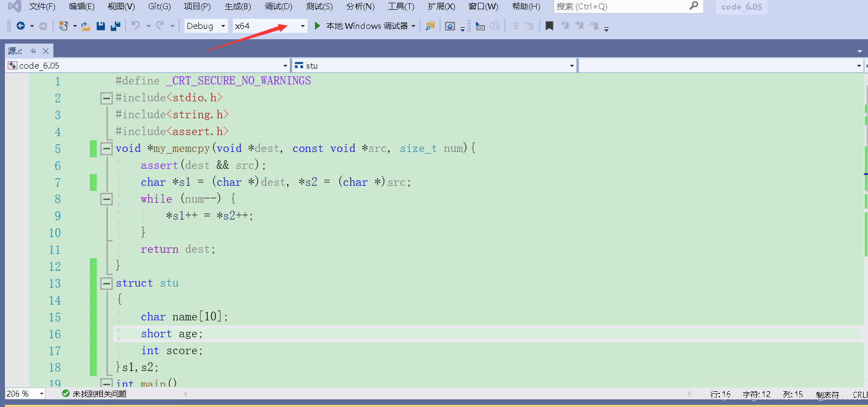This screenshot has height=407, width=868.
Task: Click the Visual Studio logo icon
Action: click(15, 7)
